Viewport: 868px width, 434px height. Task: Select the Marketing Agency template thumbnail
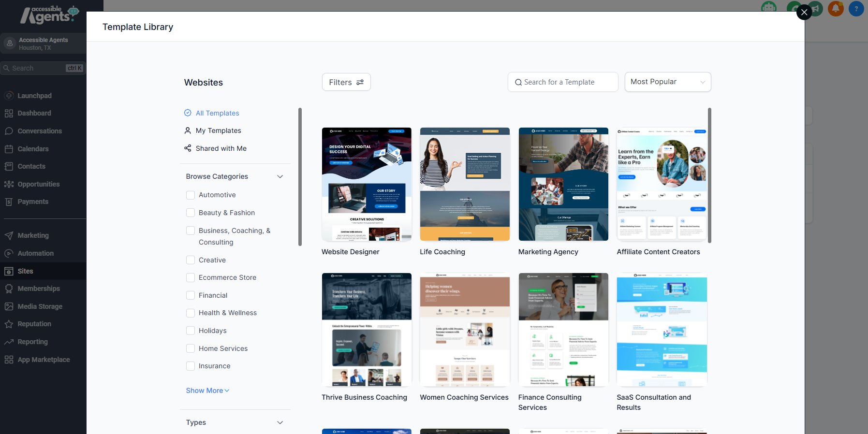(x=563, y=184)
